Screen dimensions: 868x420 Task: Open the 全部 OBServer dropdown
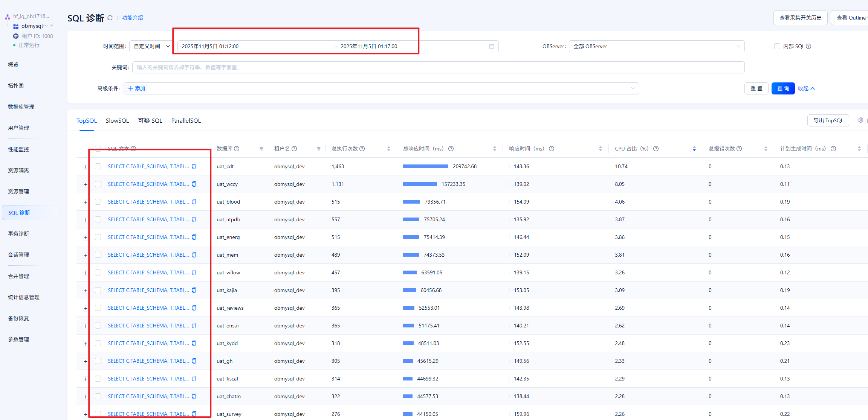[656, 46]
